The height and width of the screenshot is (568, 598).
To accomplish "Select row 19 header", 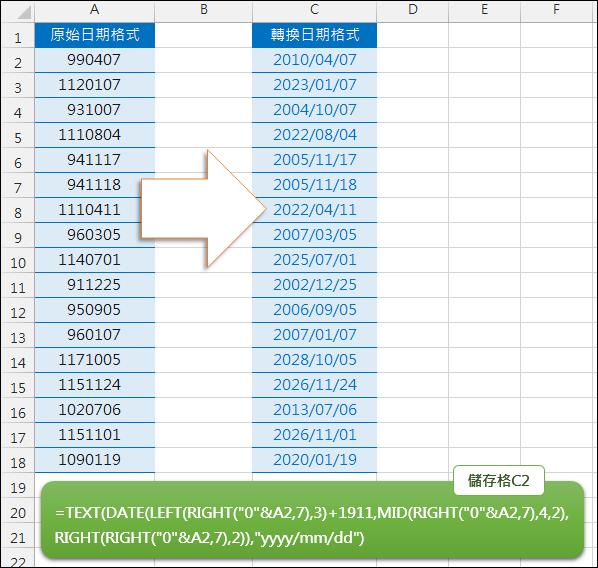I will tap(18, 486).
